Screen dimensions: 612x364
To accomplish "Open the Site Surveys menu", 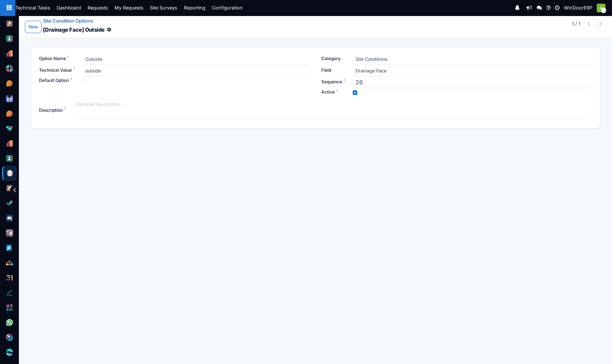I will [164, 8].
